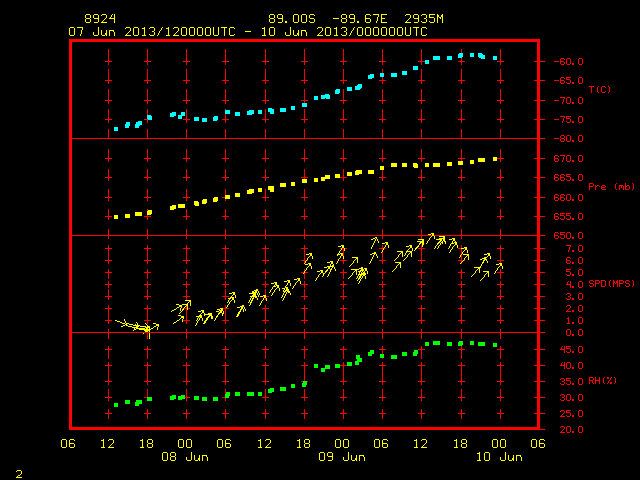
Task: Click the SPD(MPS) wind speed label
Action: coord(611,284)
